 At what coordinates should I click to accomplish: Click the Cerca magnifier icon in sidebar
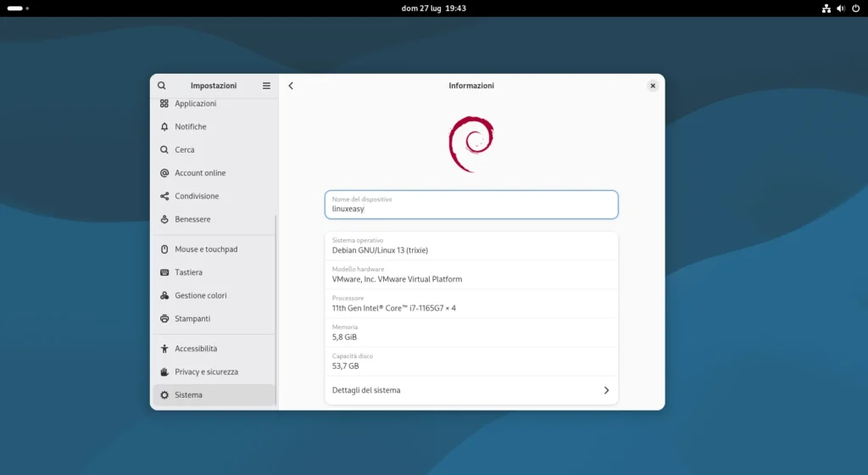tap(164, 150)
